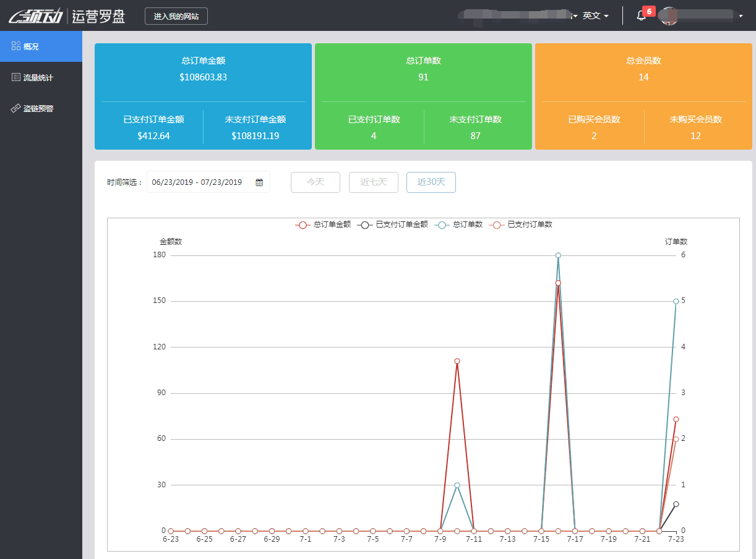This screenshot has height=559, width=756.
Task: Hide the 已支付订单数 legend series
Action: coord(520,224)
